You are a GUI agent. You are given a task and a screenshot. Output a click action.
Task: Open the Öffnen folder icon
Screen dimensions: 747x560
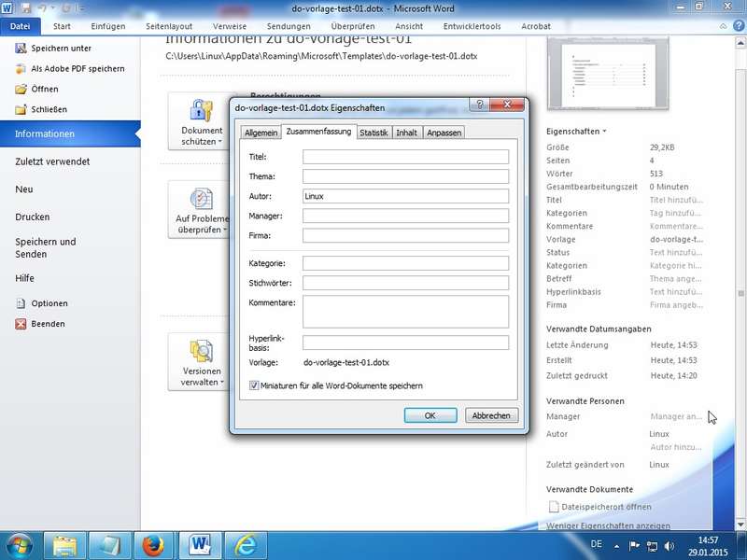click(x=21, y=89)
